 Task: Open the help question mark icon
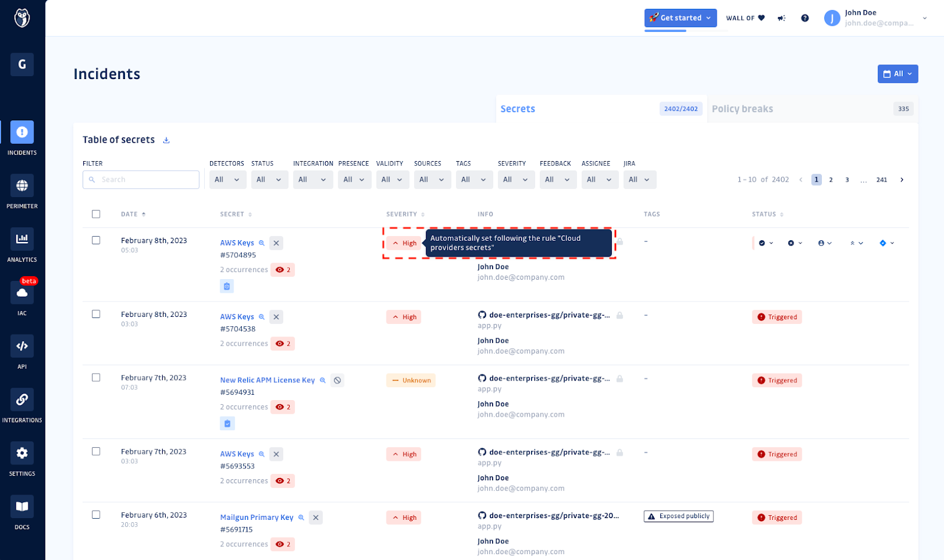pyautogui.click(x=805, y=18)
